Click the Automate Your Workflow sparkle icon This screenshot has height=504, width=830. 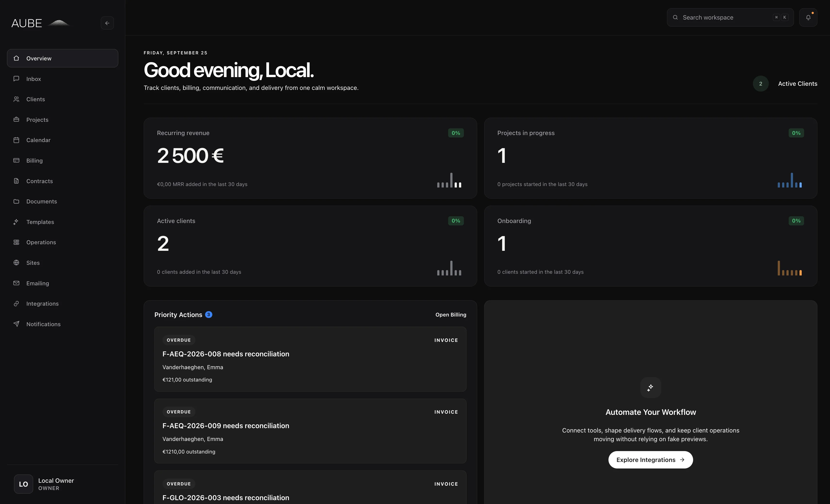(x=651, y=388)
